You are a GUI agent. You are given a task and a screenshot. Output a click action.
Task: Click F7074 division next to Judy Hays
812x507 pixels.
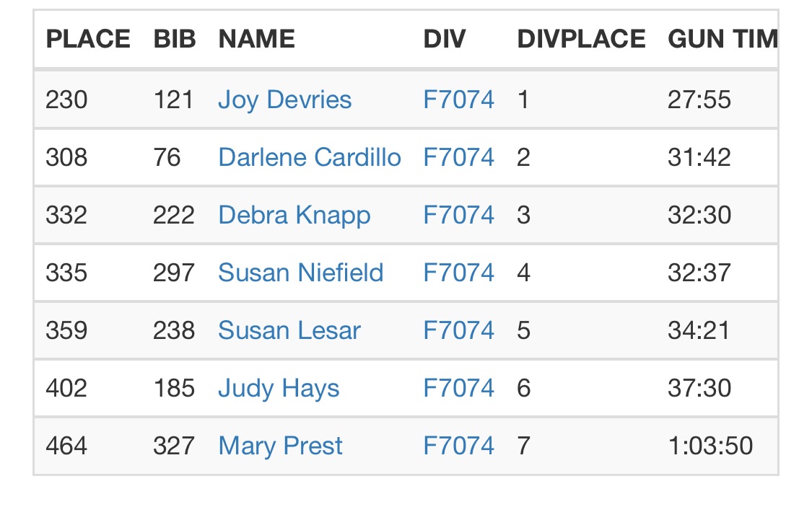pyautogui.click(x=458, y=388)
